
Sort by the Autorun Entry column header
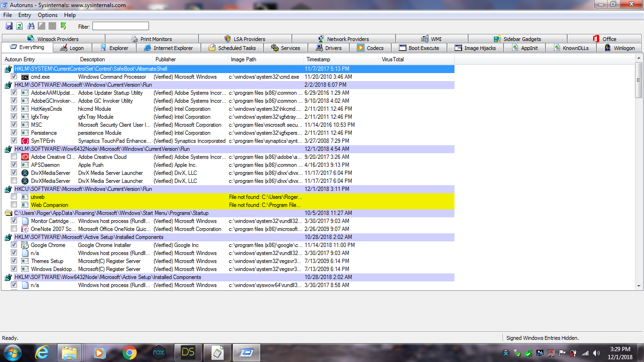(40, 59)
